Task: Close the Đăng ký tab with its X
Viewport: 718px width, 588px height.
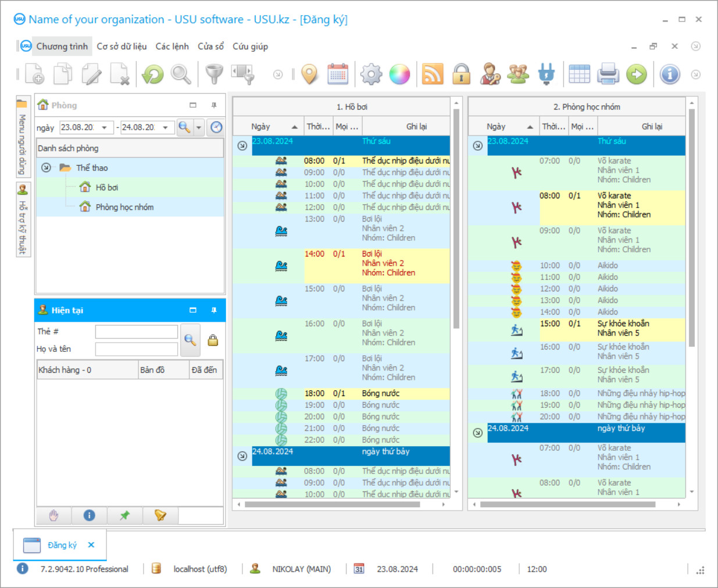Action: pyautogui.click(x=91, y=545)
